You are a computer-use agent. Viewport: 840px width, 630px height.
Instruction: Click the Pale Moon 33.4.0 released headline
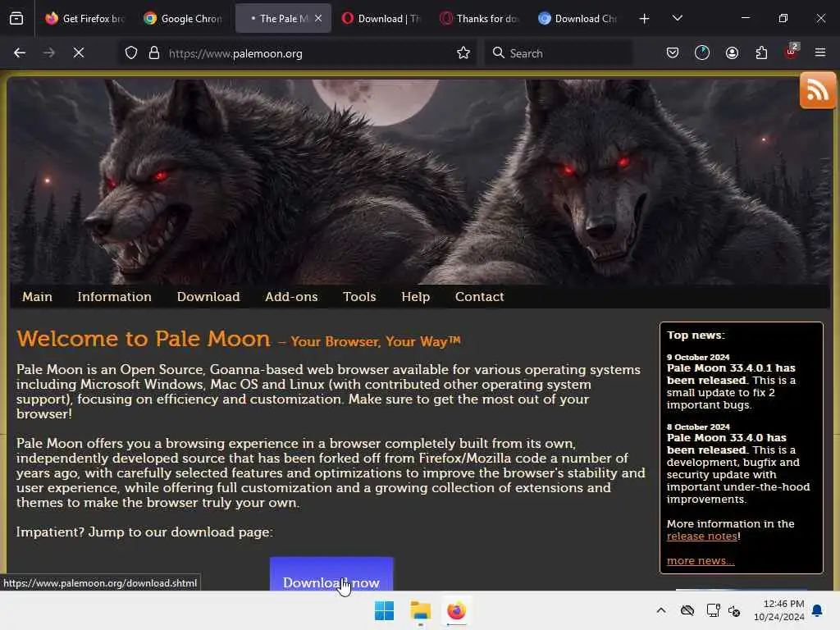(727, 444)
